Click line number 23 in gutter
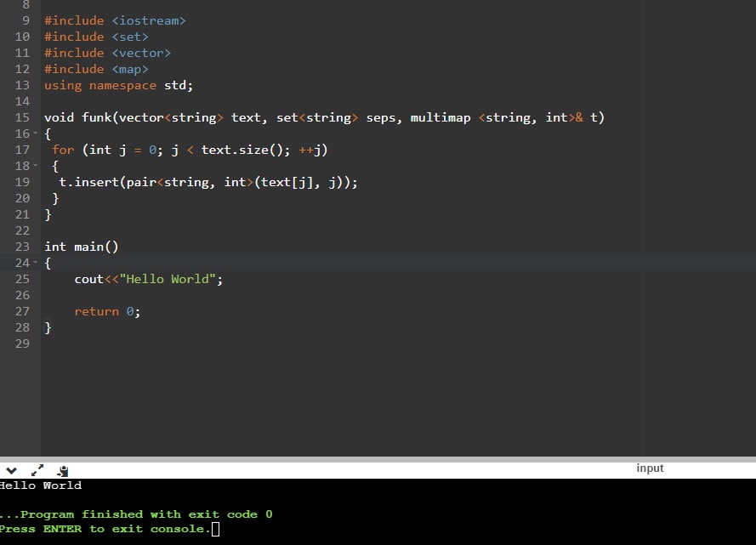The image size is (756, 545). tap(22, 247)
